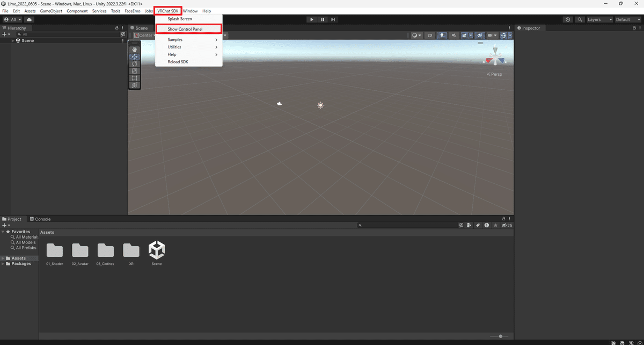Open Samples submenu

click(x=189, y=40)
